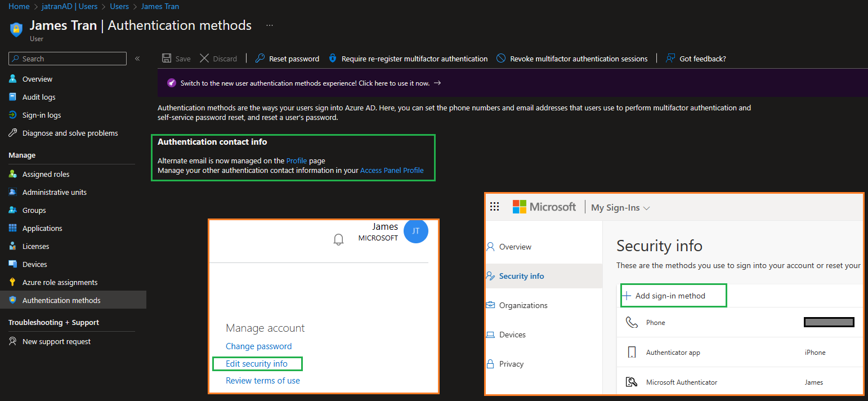Click the Administrative units icon
Screen dimensions: 868x401
pyautogui.click(x=13, y=192)
